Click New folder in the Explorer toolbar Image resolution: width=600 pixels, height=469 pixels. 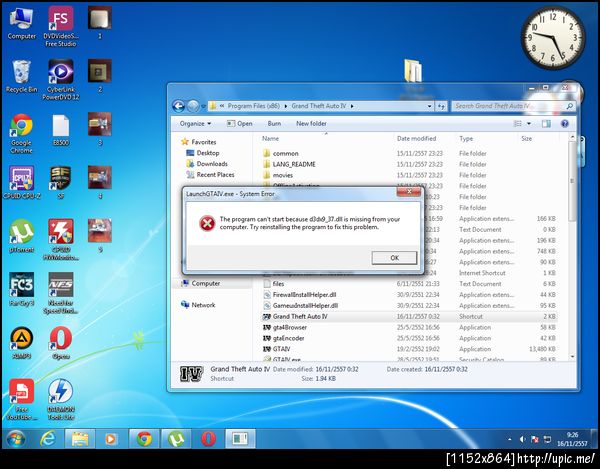[311, 124]
